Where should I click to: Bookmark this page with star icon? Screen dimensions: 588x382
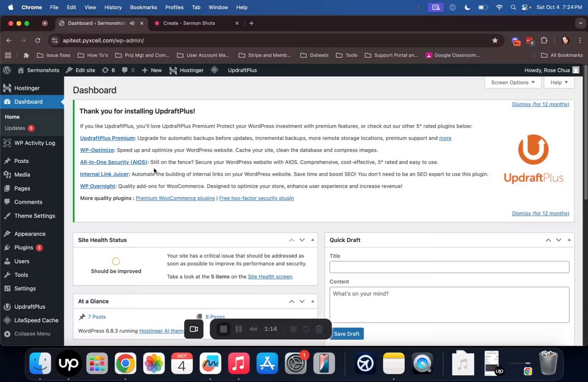[495, 40]
